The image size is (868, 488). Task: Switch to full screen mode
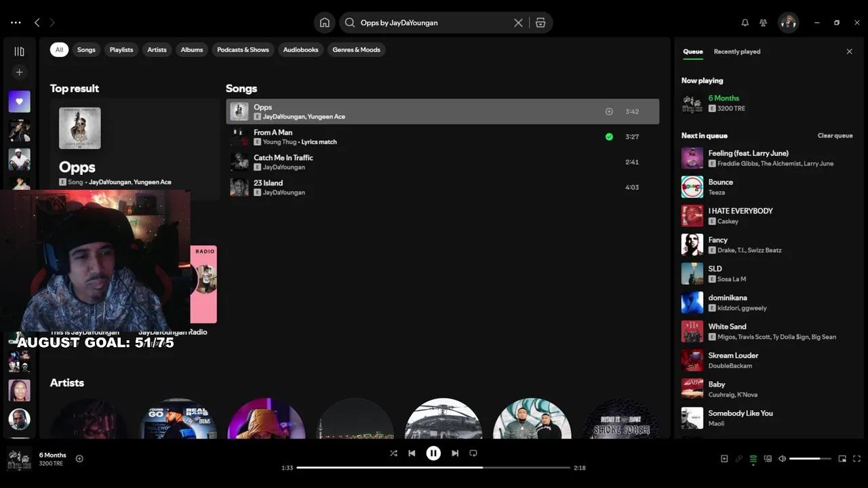tap(856, 459)
